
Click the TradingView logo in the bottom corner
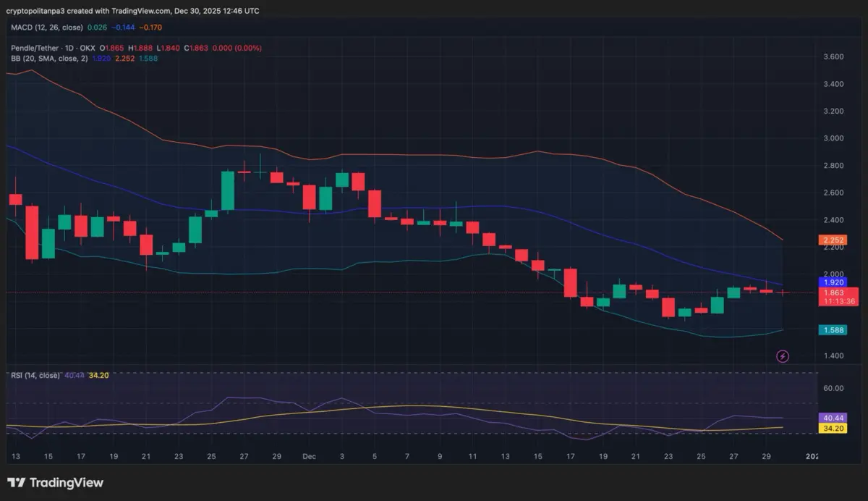[x=55, y=482]
